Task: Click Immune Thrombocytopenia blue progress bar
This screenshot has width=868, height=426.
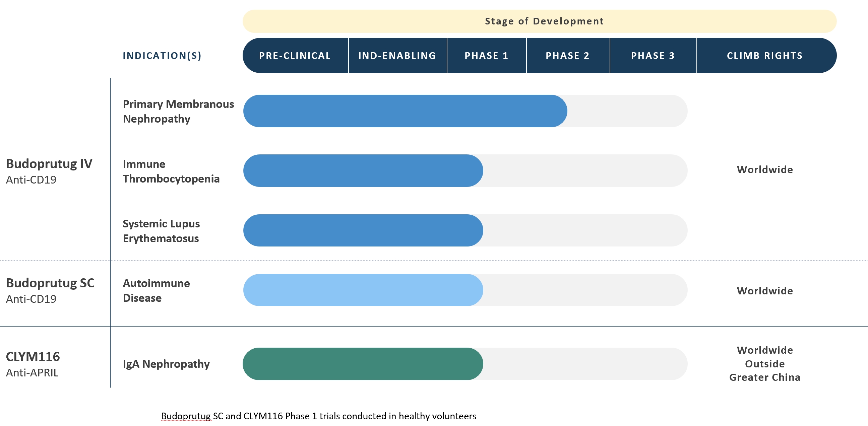Action: coord(363,171)
